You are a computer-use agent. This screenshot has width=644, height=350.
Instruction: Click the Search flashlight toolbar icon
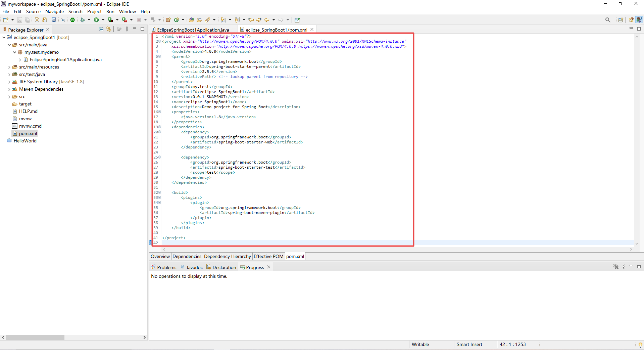pos(208,20)
